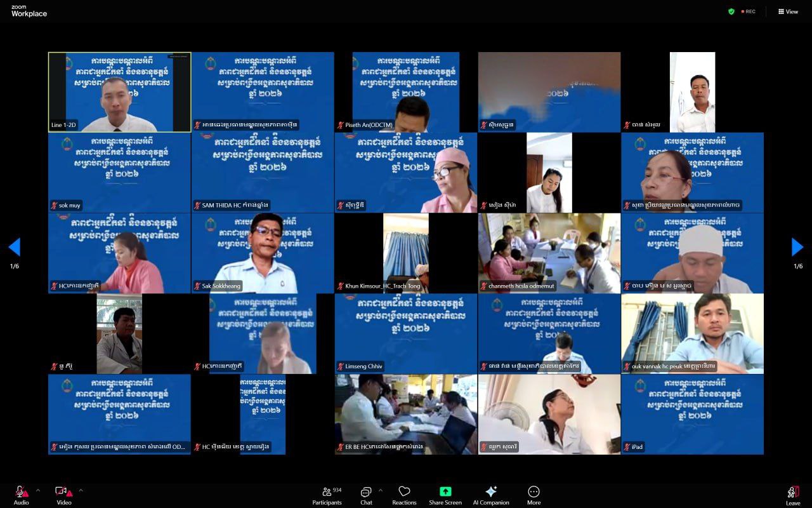Expand video options chevron next to Video
The width and height of the screenshot is (812, 508).
click(81, 490)
